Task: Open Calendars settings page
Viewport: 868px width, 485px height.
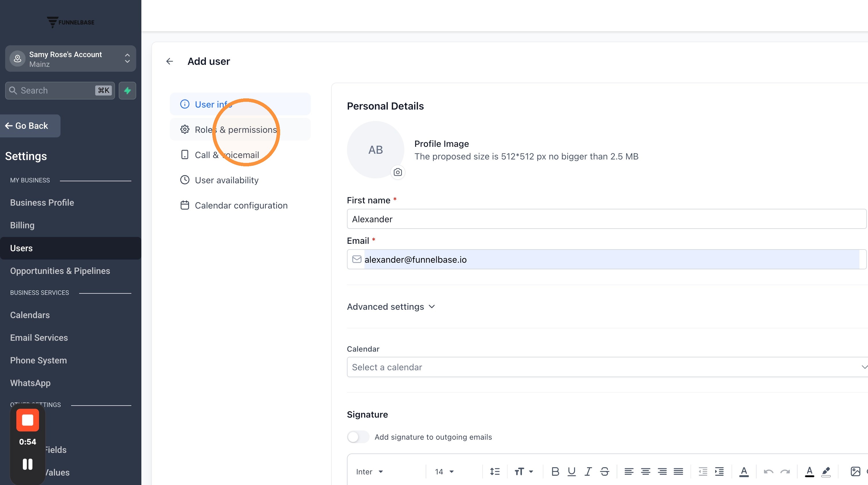Action: tap(30, 315)
